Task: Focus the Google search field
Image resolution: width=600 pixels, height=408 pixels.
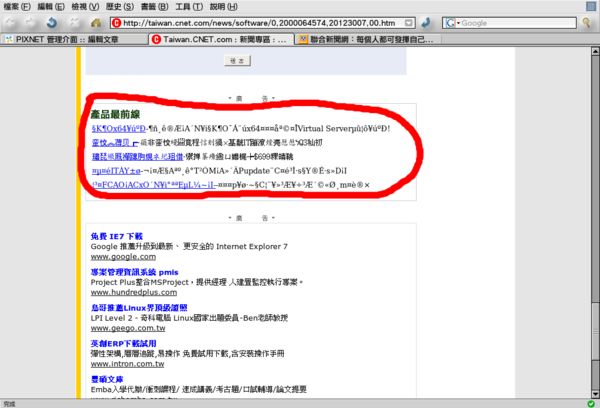Action: (x=518, y=23)
